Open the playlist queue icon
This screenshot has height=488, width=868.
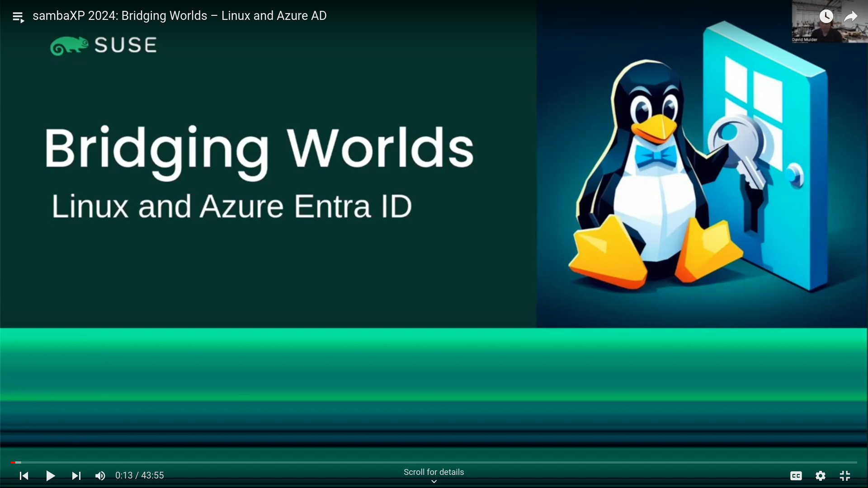[x=18, y=17]
